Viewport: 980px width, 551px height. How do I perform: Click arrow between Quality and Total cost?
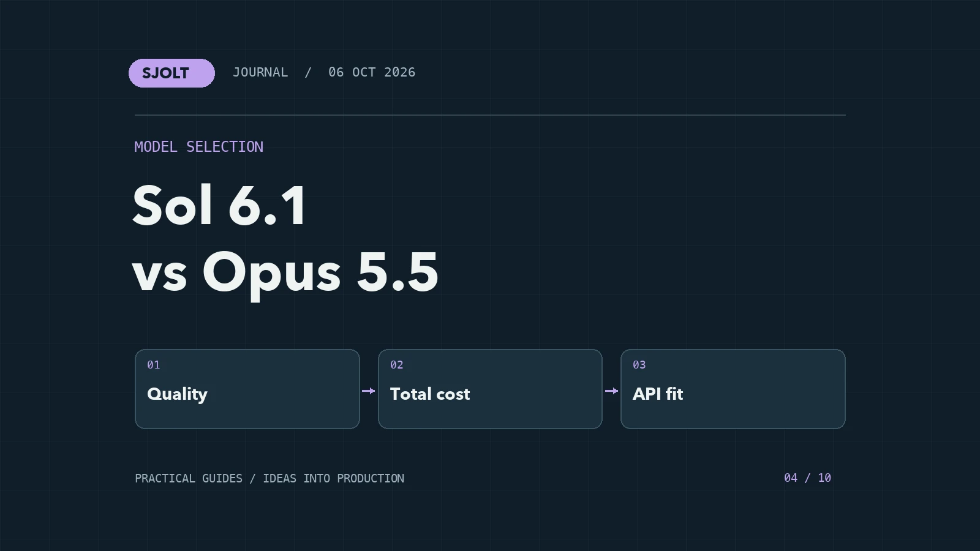tap(369, 391)
